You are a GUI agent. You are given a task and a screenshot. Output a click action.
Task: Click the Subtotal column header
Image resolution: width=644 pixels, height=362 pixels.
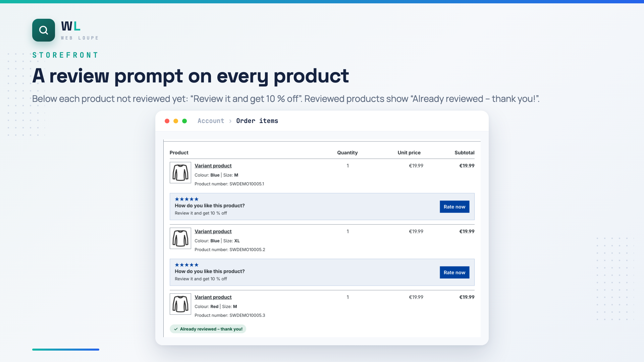[465, 153]
